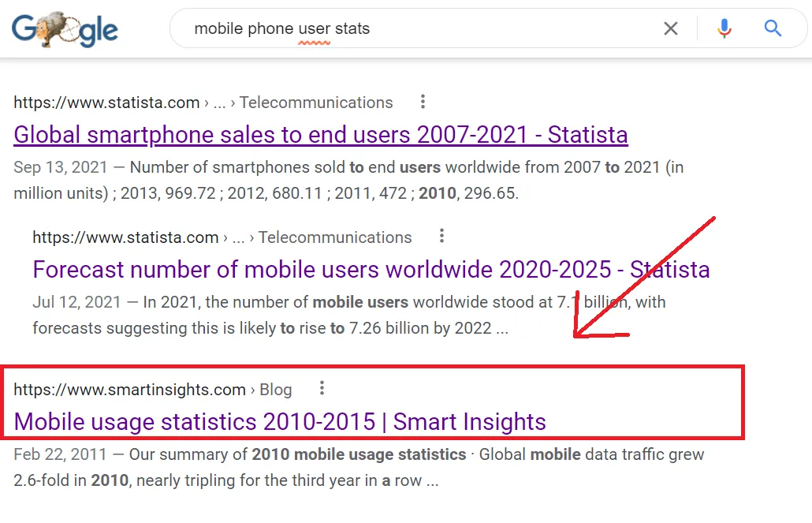Click the statista.com URL above the Forecast result
Image resolution: width=812 pixels, height=523 pixels.
click(125, 237)
